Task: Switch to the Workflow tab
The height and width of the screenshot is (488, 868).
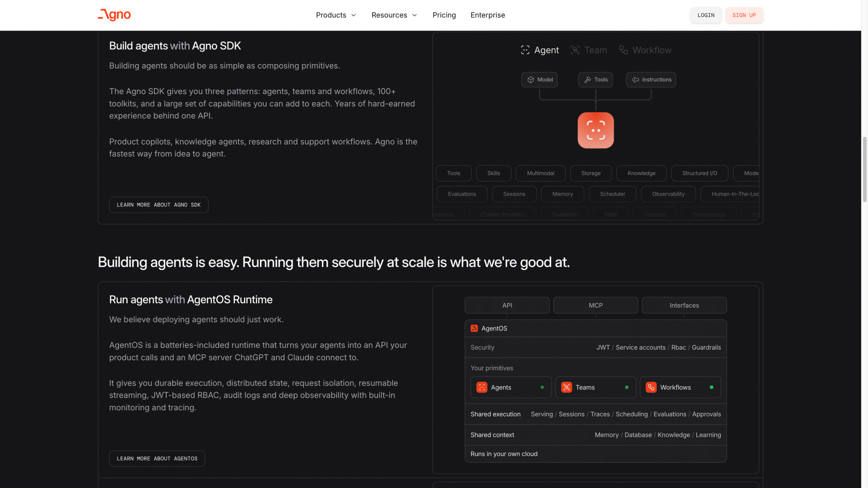Action: click(645, 50)
